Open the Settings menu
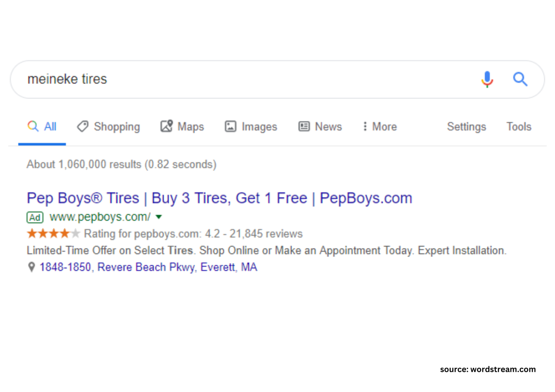The width and height of the screenshot is (555, 392). click(x=466, y=126)
